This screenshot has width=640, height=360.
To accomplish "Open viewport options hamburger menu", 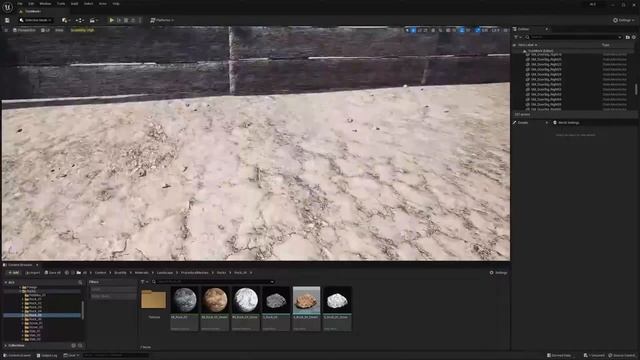I will click(6, 30).
